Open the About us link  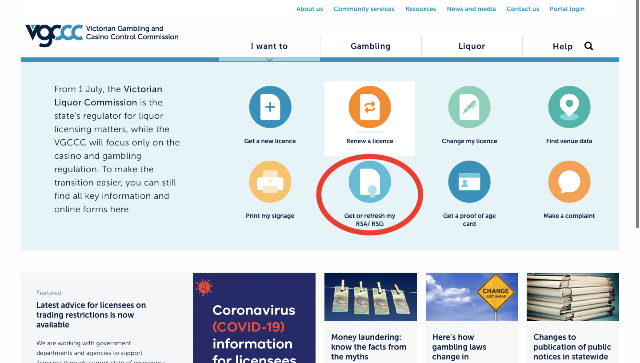(309, 9)
